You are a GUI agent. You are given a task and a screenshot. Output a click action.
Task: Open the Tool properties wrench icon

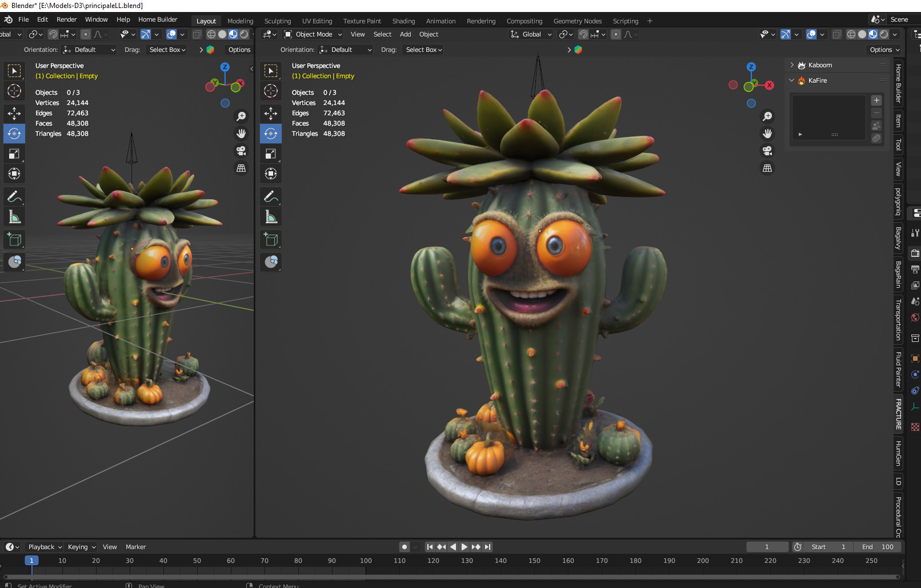coord(915,232)
